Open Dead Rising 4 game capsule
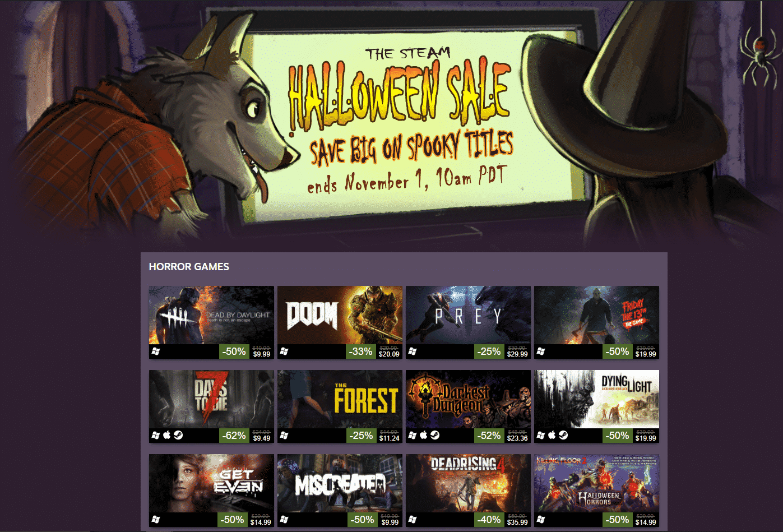The width and height of the screenshot is (783, 532). pos(468,483)
